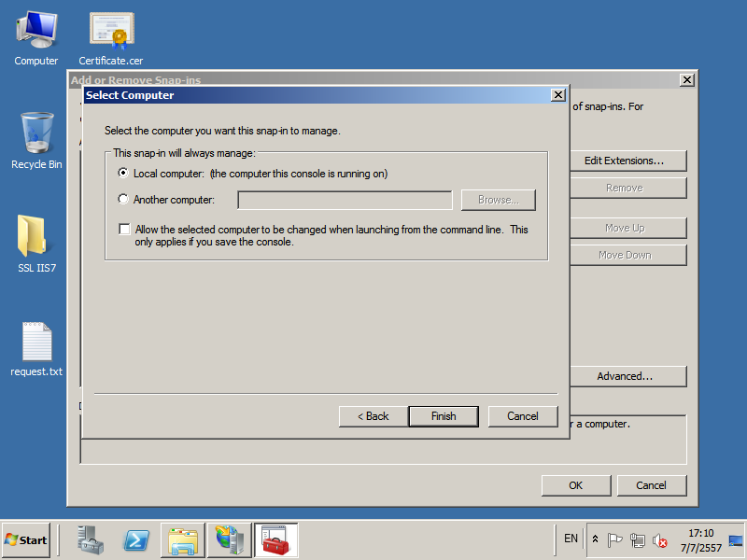
Task: Select the request.txt file icon
Action: (36, 349)
